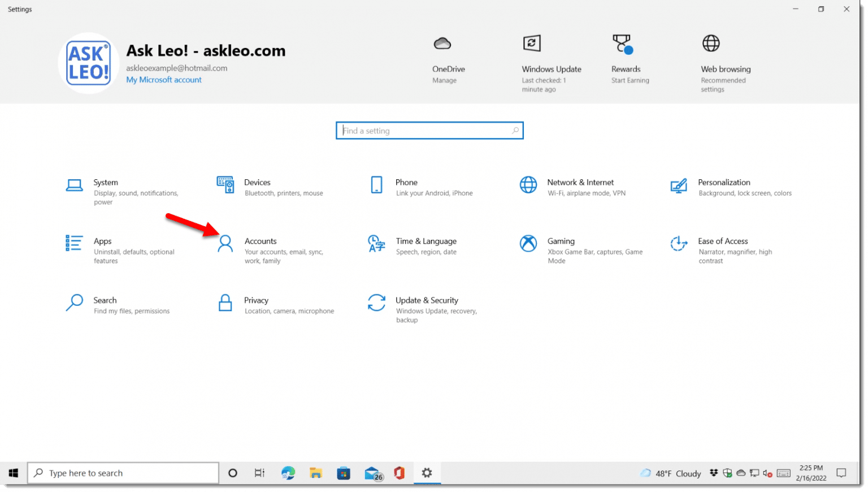Viewport: 868px width, 492px height.
Task: Open My Microsoft account link
Action: (x=164, y=80)
